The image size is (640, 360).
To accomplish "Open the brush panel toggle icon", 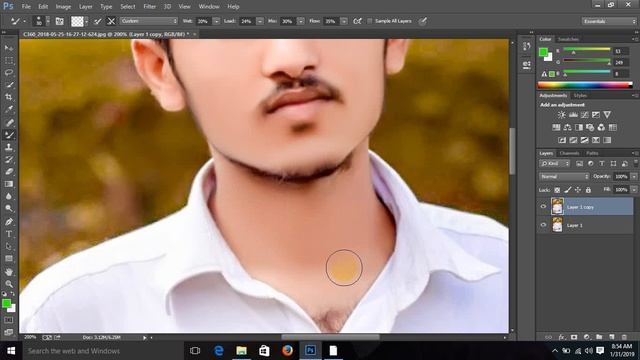I will (x=60, y=21).
